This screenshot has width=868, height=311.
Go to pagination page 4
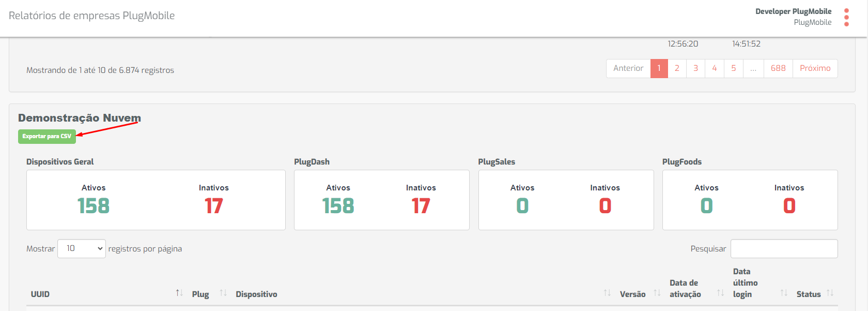[x=715, y=68]
